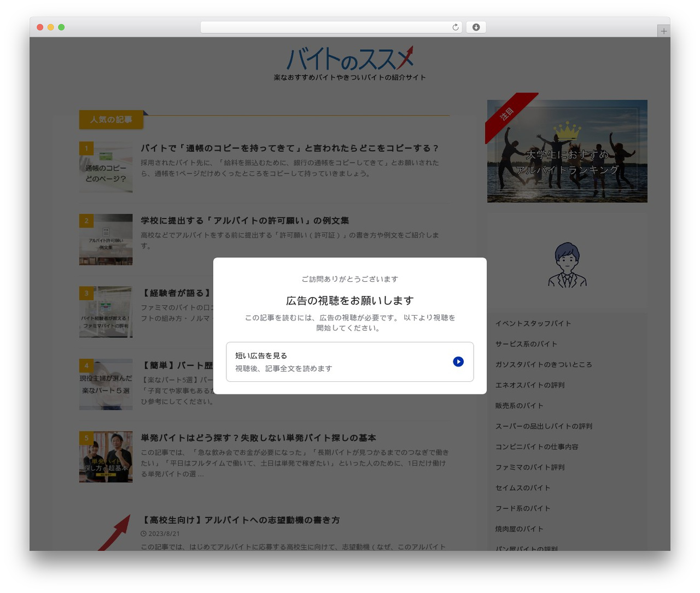Image resolution: width=700 pixels, height=593 pixels.
Task: Click the profile avatar illustration in sidebar
Action: coord(567,265)
